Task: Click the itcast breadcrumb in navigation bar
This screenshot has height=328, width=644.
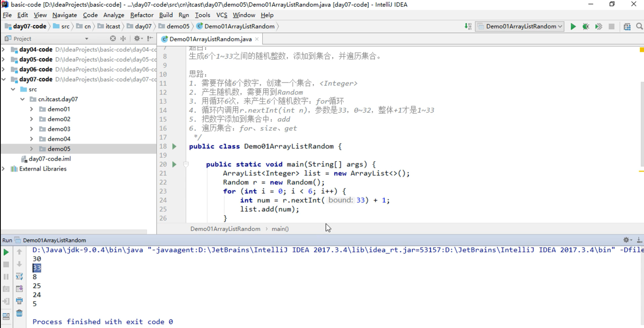Action: [112, 26]
